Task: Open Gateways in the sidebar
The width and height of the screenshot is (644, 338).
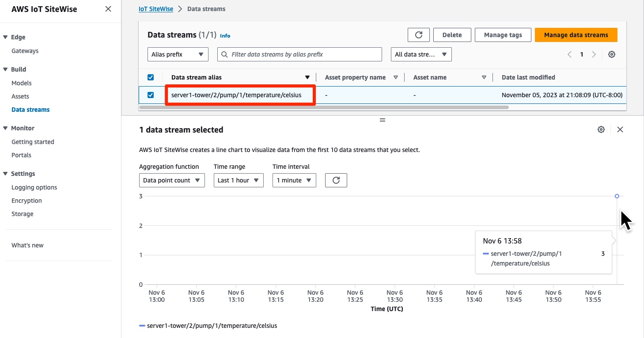Action: coord(25,51)
